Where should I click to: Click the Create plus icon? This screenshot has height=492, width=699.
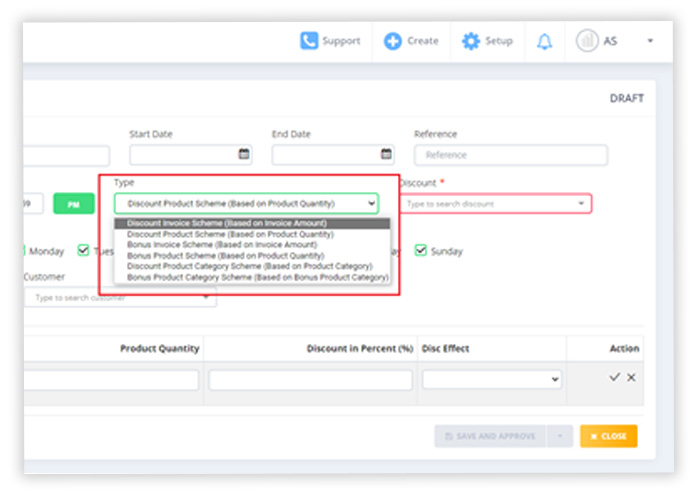[x=393, y=41]
